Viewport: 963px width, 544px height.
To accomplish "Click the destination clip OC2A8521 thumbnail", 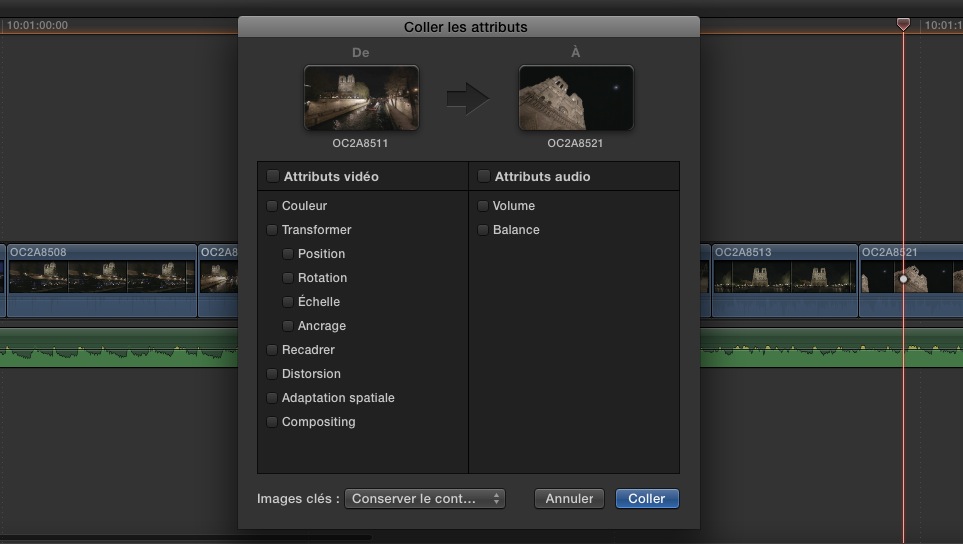I will pos(575,98).
